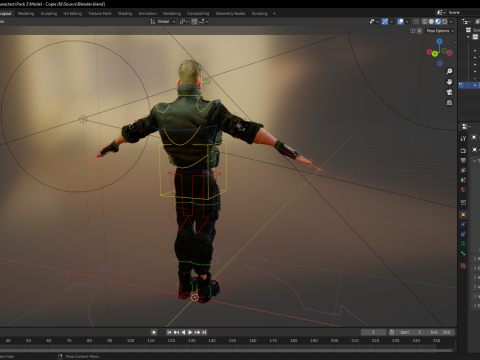The height and width of the screenshot is (360, 480).
Task: Click the pan hand viewport button
Action: (449, 82)
